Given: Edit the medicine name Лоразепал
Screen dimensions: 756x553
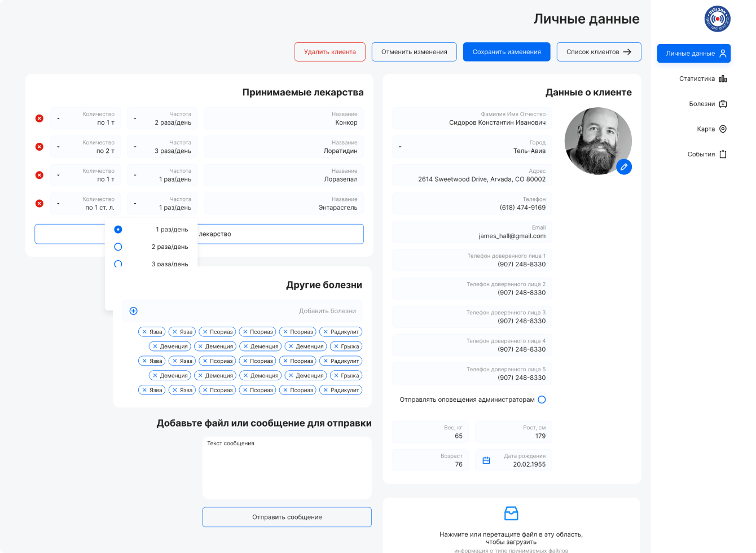Looking at the screenshot, I should 284,175.
